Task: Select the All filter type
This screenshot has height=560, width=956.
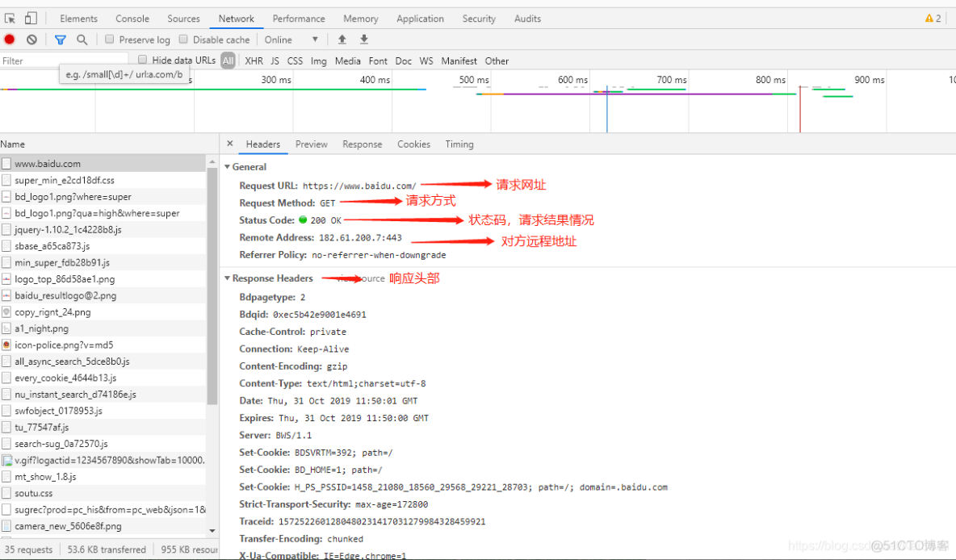Action: [x=228, y=61]
